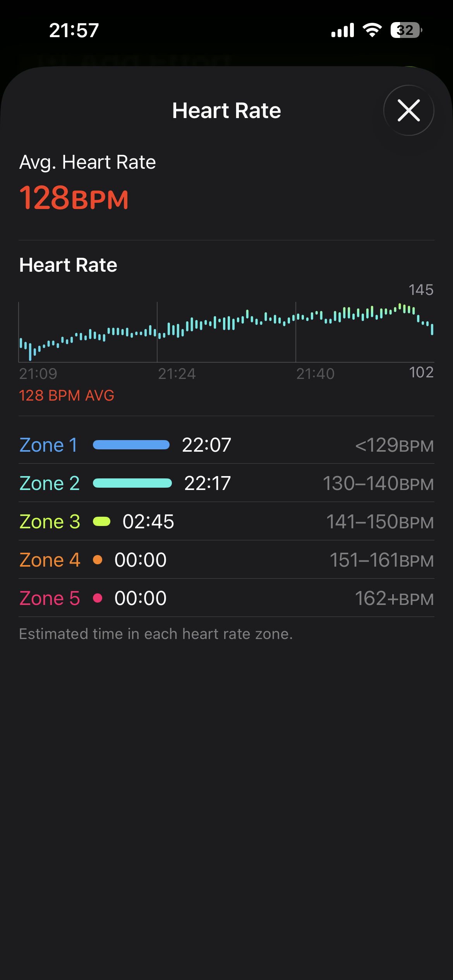Select the Zone 3 label
Viewport: 453px width, 980px height.
[x=50, y=521]
